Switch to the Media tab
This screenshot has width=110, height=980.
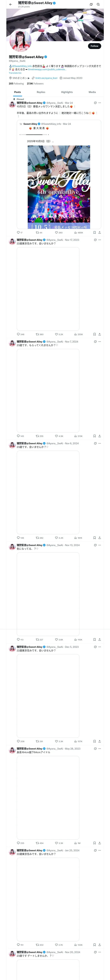click(92, 92)
